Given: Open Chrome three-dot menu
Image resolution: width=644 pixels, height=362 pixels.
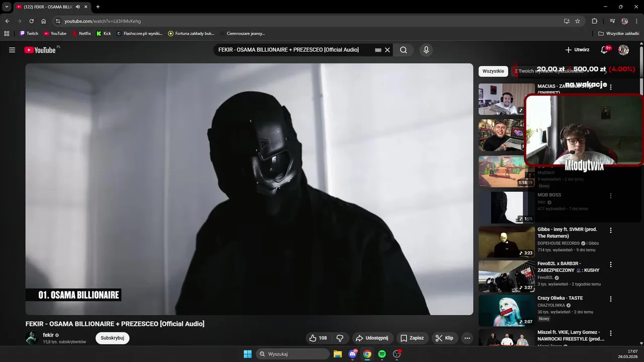Looking at the screenshot, I should [636, 21].
